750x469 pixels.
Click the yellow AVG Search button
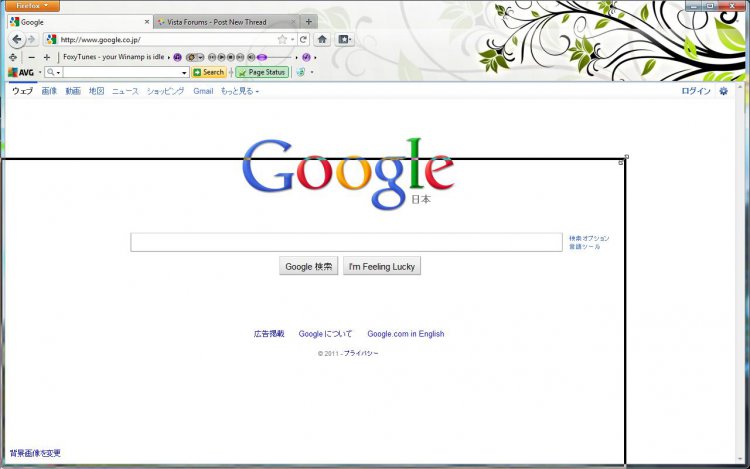[209, 72]
